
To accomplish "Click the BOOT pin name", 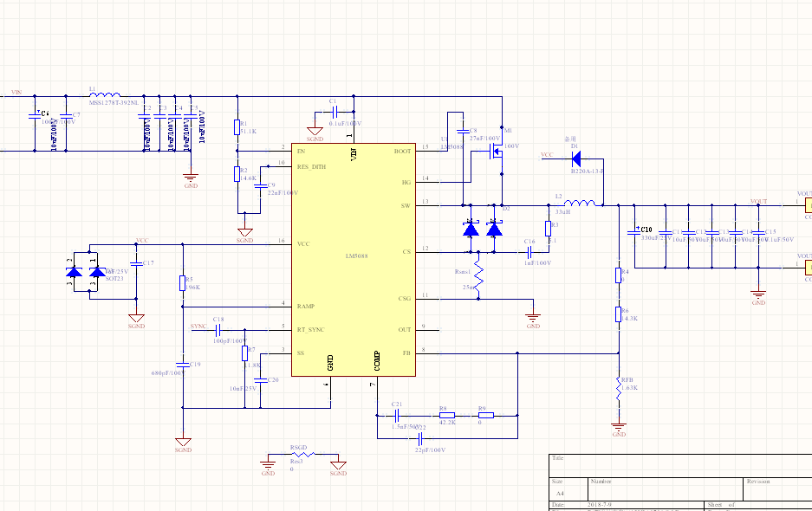I will (x=402, y=152).
